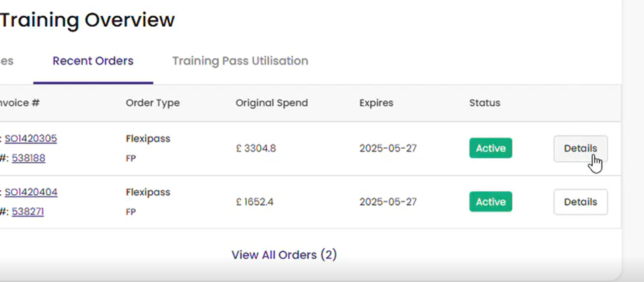Open the Training Pass Utilisation tab
Screen dimensions: 644x282
(x=240, y=61)
